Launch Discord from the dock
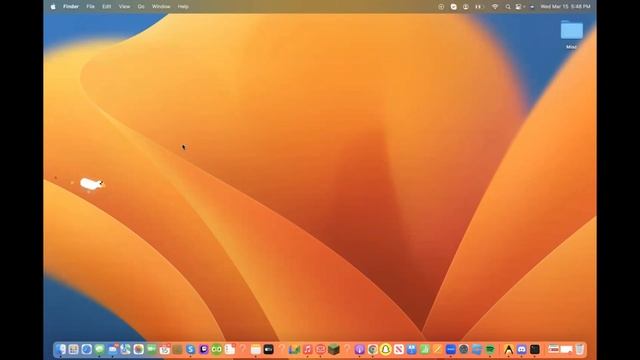Image resolution: width=640 pixels, height=360 pixels. click(522, 349)
